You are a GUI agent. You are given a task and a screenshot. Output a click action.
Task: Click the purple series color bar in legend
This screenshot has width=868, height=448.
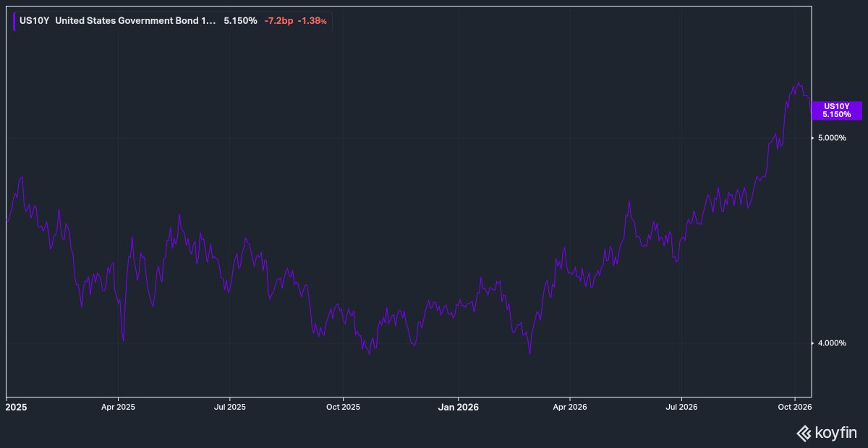14,21
